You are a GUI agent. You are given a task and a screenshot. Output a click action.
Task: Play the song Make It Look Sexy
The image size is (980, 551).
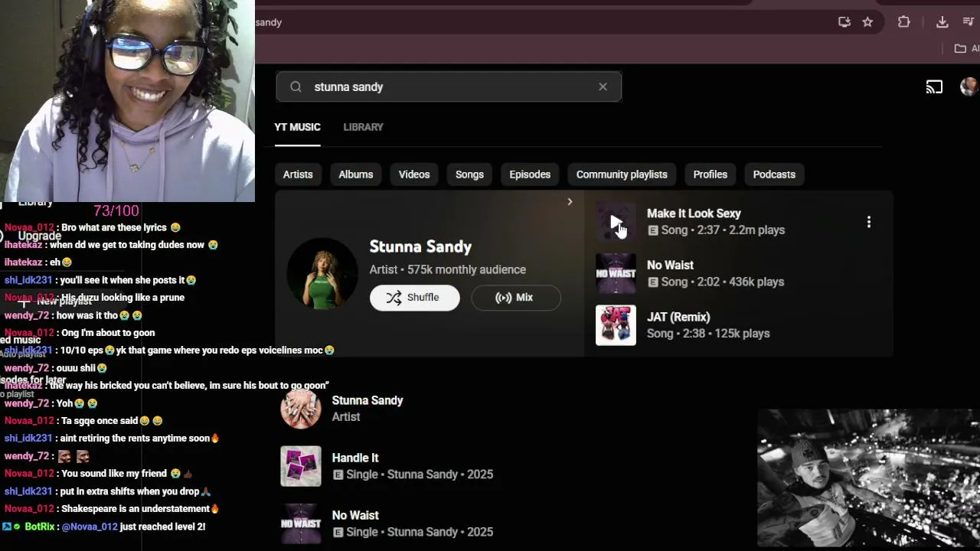[x=616, y=222]
